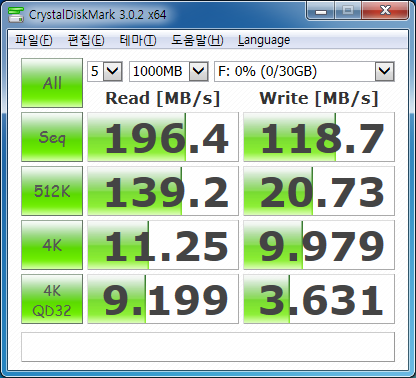Click the 4K QD32 read result 9.199
Viewport: 416px width, 378px height.
[163, 299]
